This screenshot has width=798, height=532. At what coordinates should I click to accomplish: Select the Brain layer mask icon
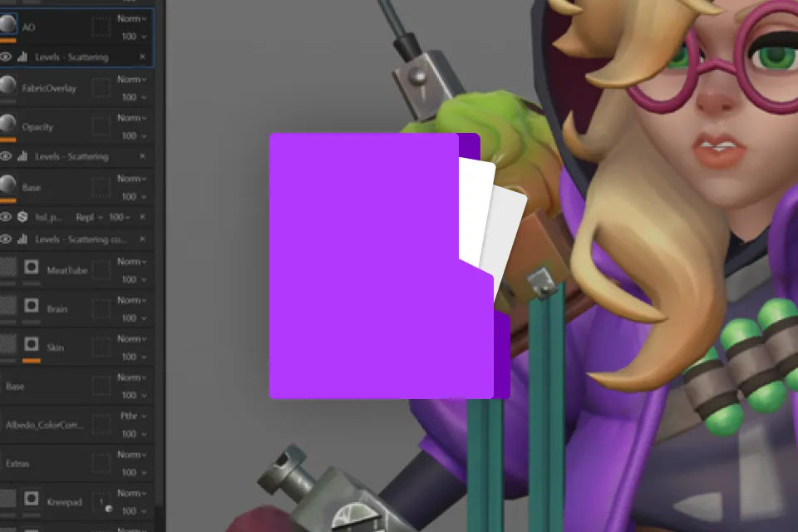click(32, 305)
